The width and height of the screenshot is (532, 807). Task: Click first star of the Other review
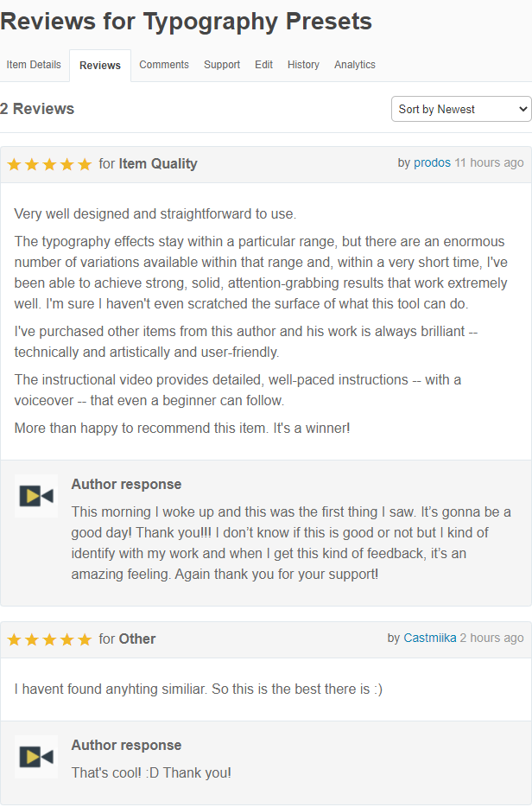tap(14, 639)
